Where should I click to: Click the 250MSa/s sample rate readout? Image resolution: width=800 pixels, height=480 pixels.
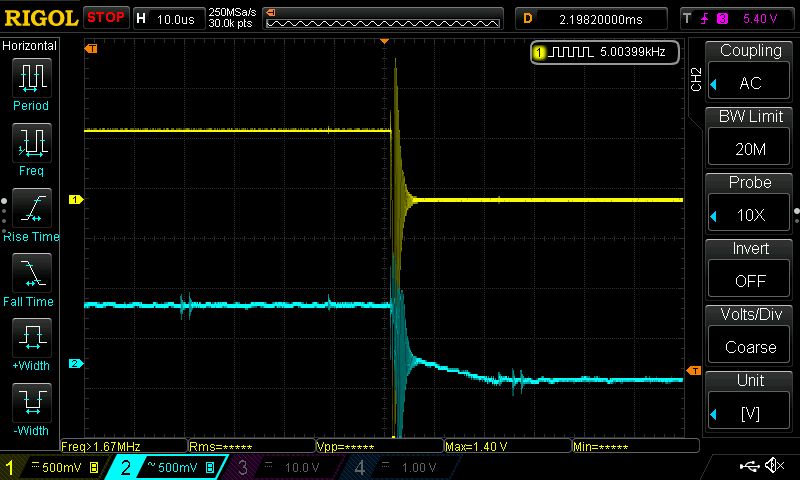tap(232, 12)
